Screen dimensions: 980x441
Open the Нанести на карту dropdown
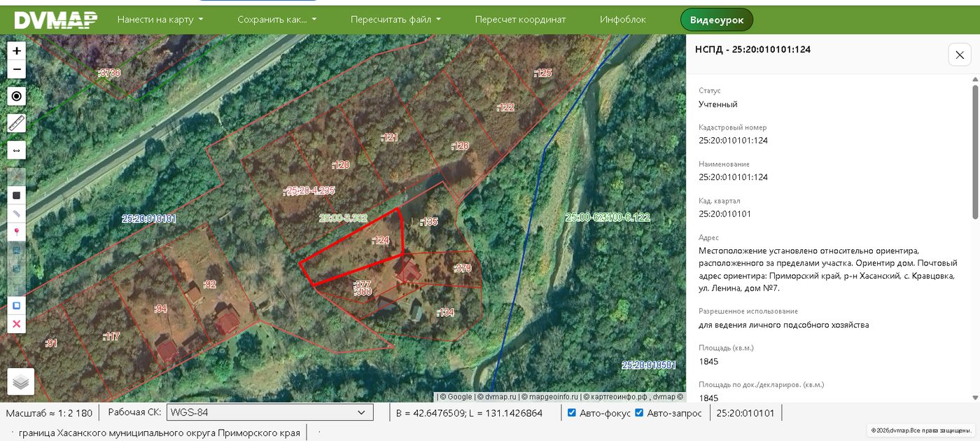pos(160,20)
